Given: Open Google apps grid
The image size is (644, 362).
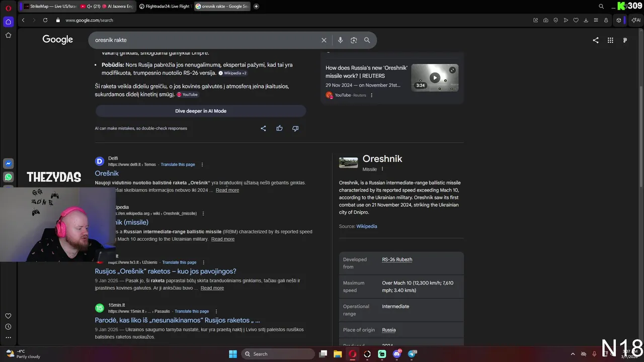Looking at the screenshot, I should (x=610, y=40).
